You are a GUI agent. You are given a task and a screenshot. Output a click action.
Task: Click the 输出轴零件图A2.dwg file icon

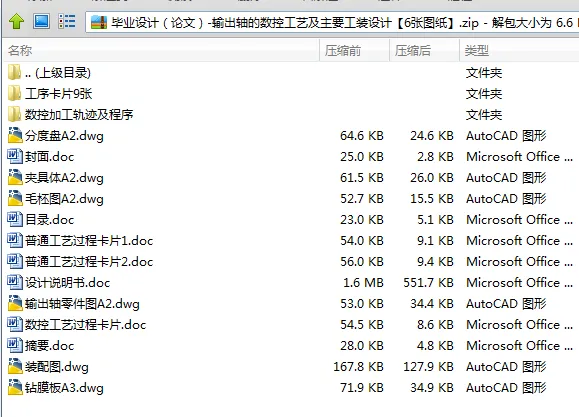pos(15,304)
